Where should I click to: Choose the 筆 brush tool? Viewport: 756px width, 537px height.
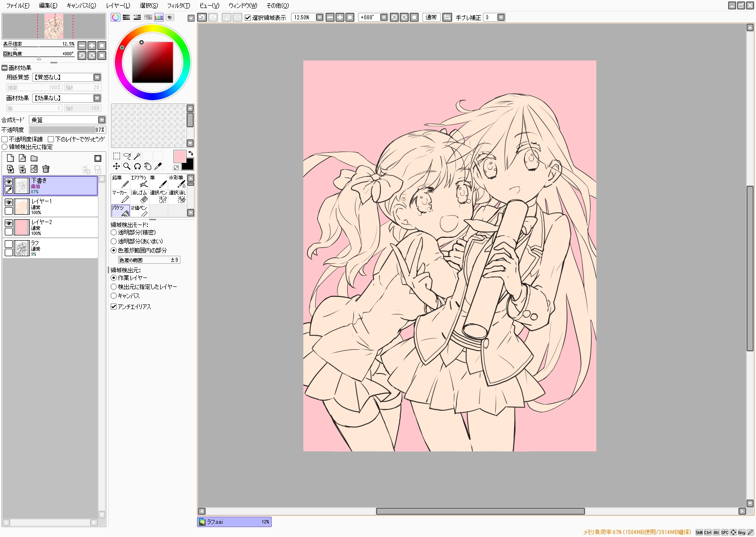click(x=158, y=182)
